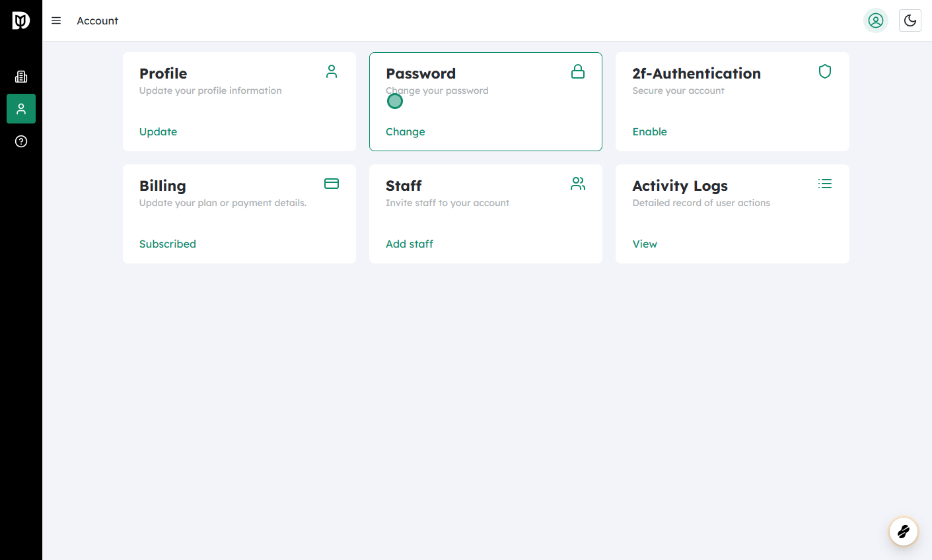Select the shield icon for 2f-Authentication
This screenshot has width=932, height=560.
pos(824,71)
